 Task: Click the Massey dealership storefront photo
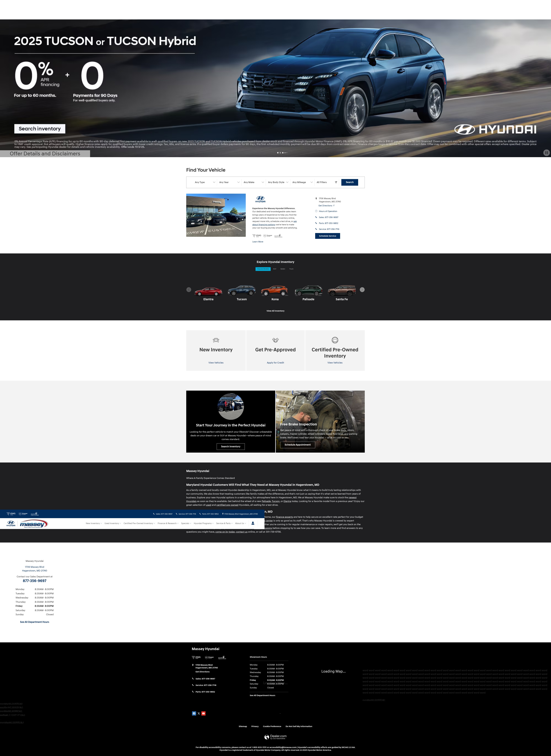tap(216, 215)
